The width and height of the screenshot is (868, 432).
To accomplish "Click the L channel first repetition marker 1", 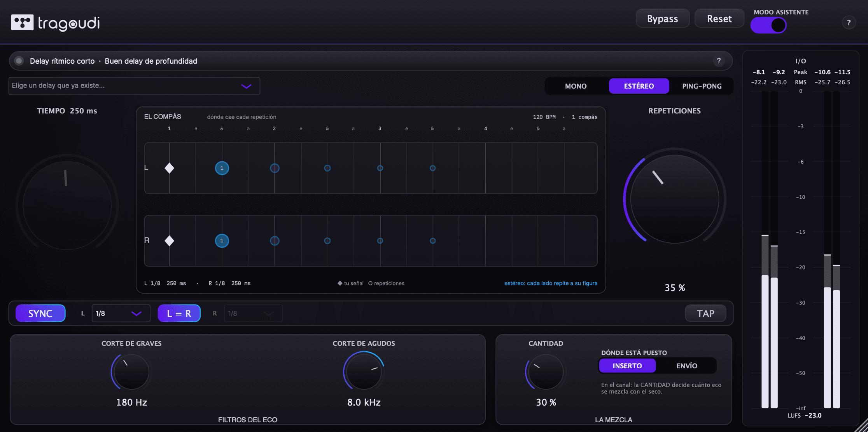I will 222,168.
